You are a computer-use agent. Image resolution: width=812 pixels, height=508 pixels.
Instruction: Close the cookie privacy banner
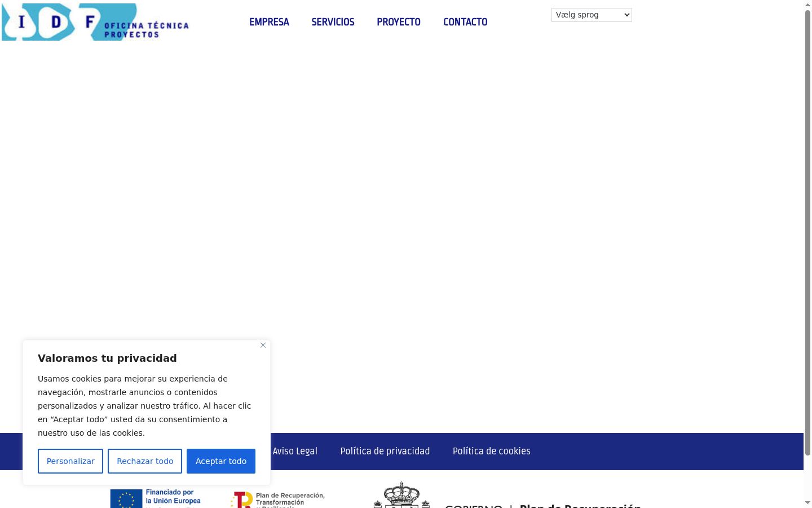(263, 345)
